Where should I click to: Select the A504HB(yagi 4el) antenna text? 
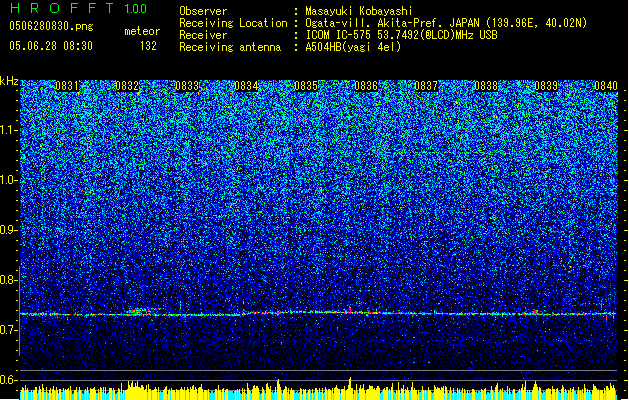pos(353,47)
